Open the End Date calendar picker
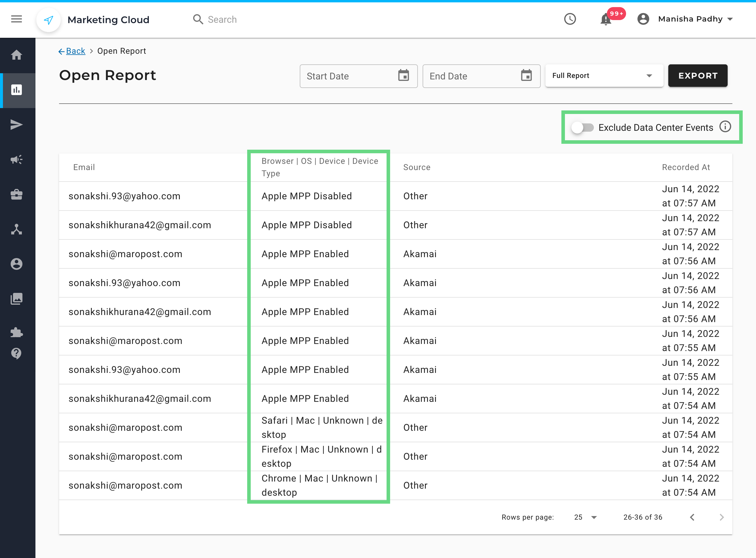 [526, 75]
